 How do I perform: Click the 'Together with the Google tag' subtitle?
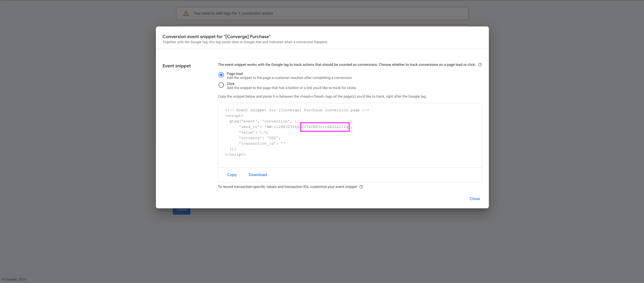tap(245, 42)
